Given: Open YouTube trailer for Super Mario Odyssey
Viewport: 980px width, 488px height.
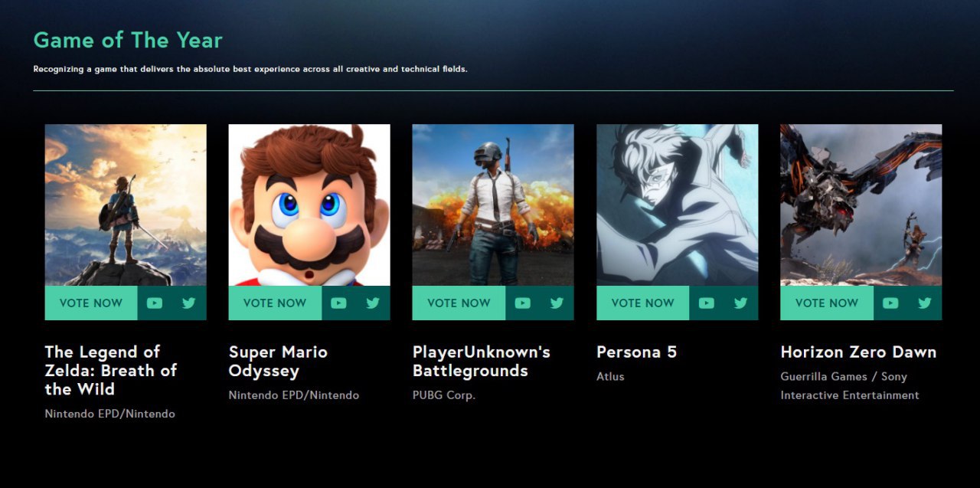Looking at the screenshot, I should [x=338, y=303].
